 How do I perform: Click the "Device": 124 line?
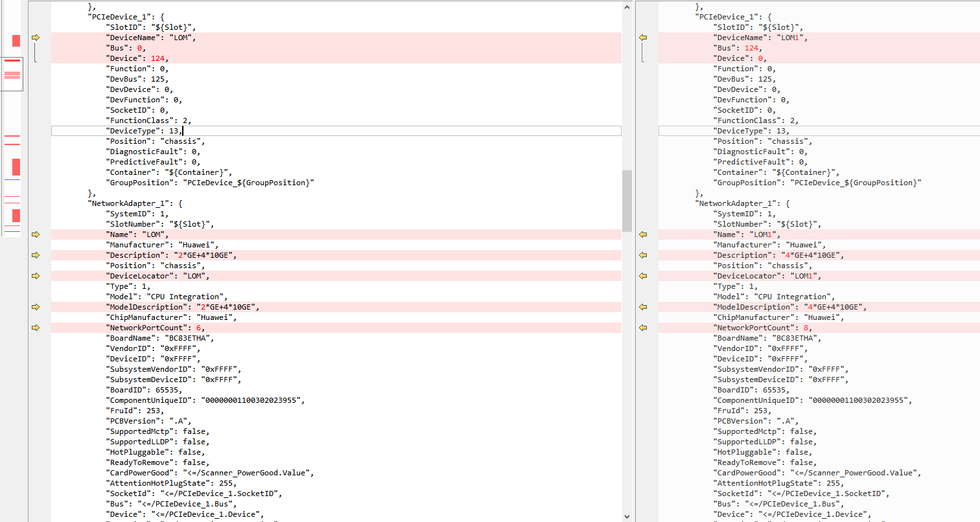[x=137, y=58]
